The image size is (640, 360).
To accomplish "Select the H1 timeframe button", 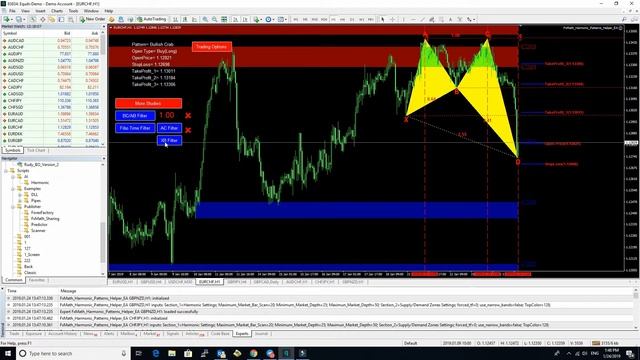I will tap(333, 19).
